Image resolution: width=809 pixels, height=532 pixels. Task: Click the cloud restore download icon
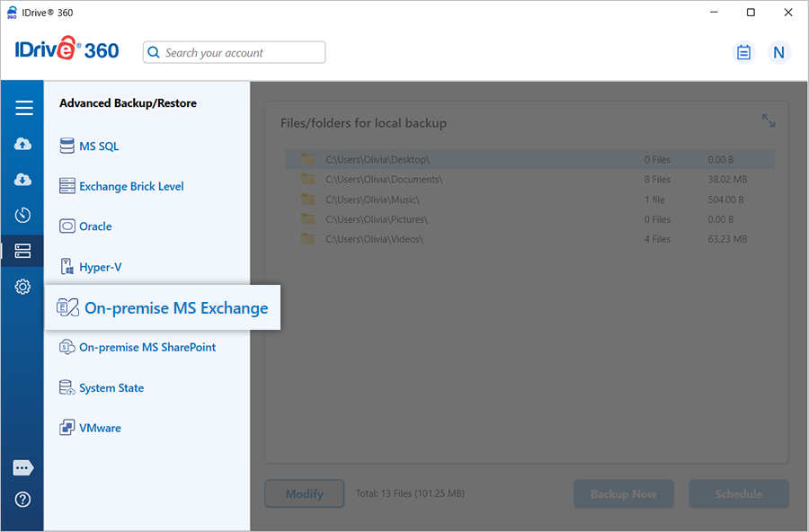click(23, 180)
